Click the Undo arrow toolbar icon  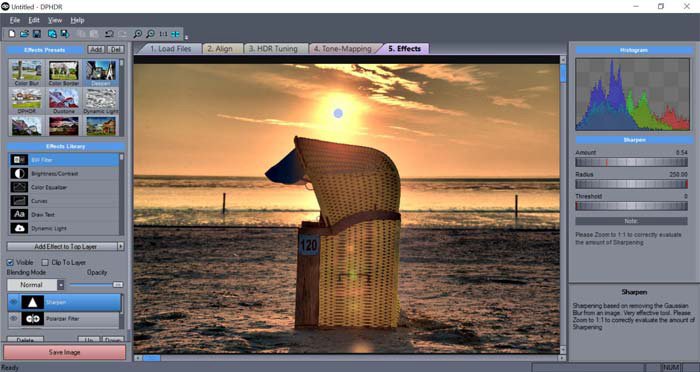coord(108,34)
